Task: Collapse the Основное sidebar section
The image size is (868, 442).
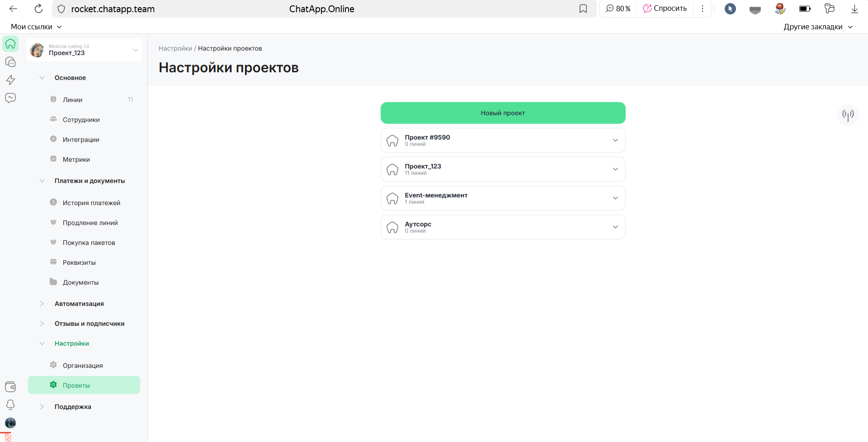Action: (x=42, y=78)
